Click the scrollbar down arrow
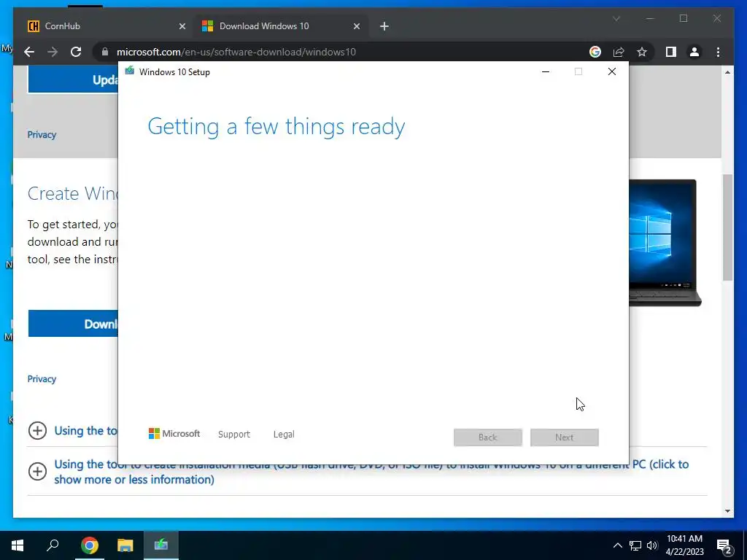The width and height of the screenshot is (747, 560). pyautogui.click(x=727, y=511)
